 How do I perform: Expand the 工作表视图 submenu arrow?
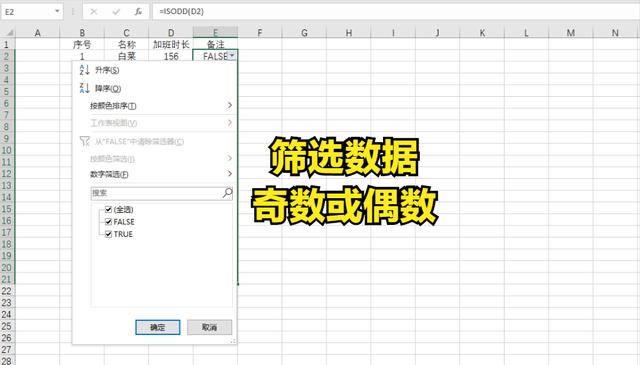coord(230,122)
